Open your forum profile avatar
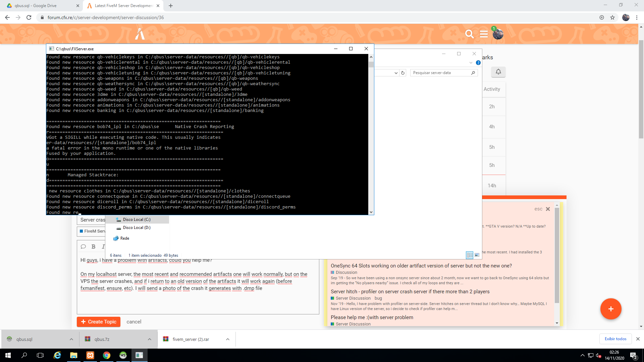Viewport: 644px width, 362px height. tap(498, 34)
